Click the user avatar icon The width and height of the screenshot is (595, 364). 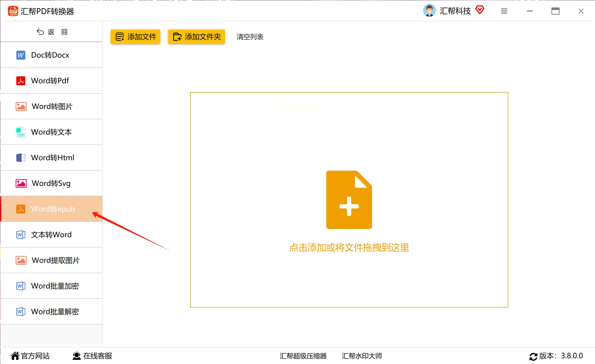tap(429, 11)
